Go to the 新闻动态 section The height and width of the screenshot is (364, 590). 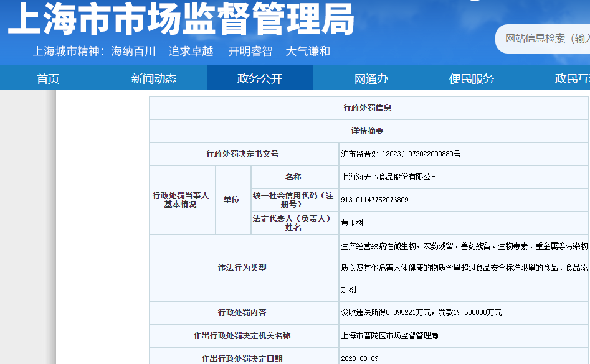tap(154, 78)
